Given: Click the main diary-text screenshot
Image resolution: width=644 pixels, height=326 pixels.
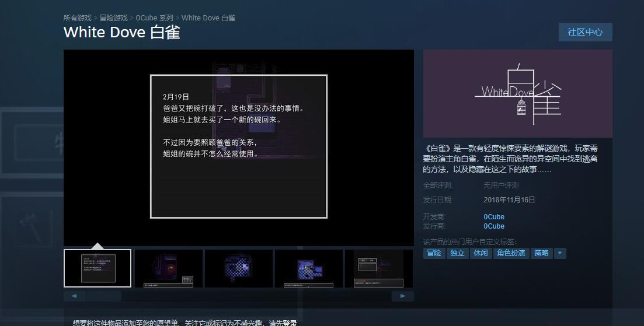Looking at the screenshot, I should coord(239,148).
